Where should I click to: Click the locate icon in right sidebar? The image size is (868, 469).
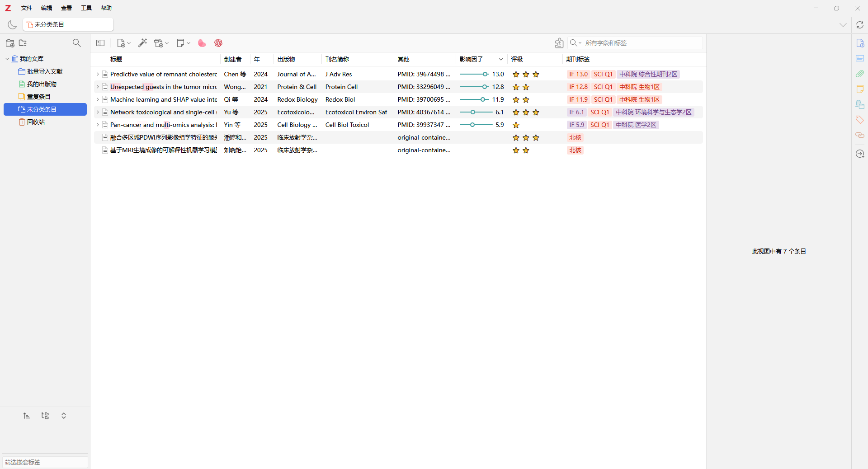[x=859, y=154]
